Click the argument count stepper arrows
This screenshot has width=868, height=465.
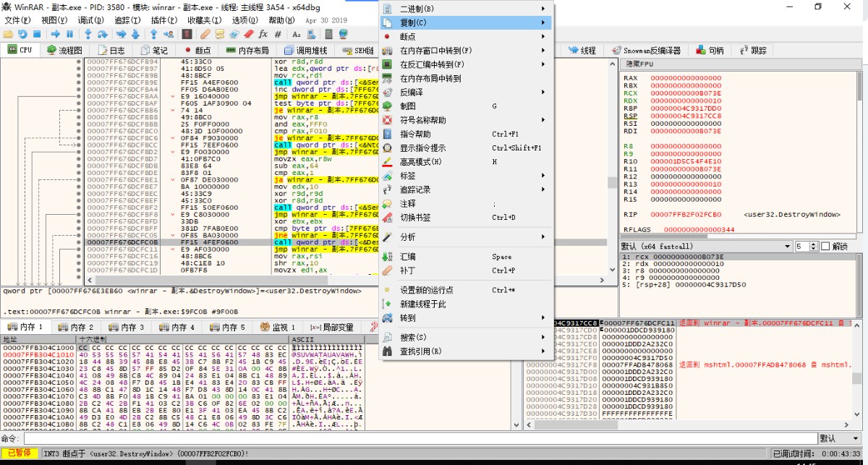point(812,247)
